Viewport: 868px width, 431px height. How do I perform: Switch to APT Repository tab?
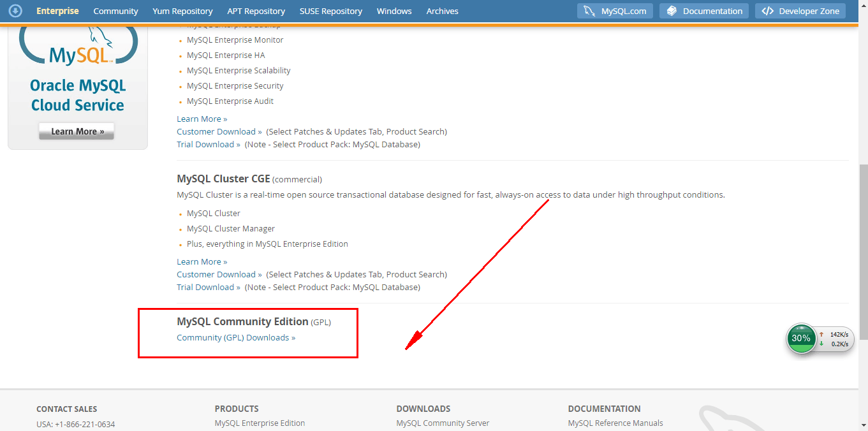click(x=256, y=11)
